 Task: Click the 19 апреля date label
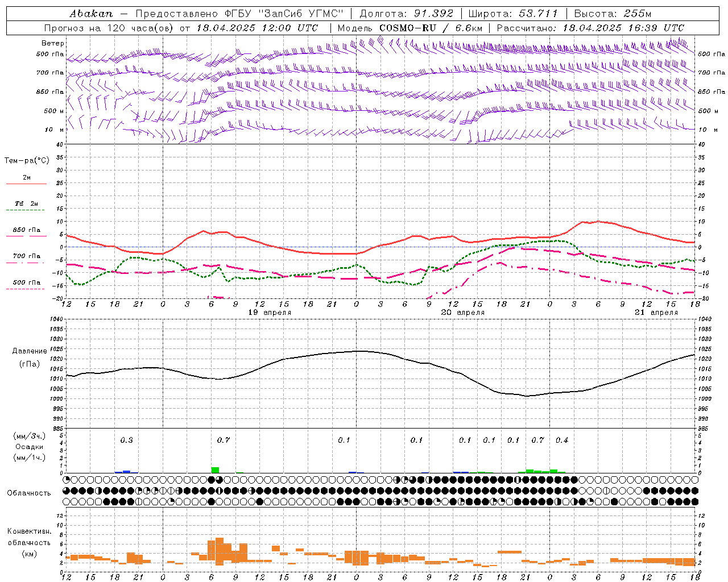pos(270,313)
